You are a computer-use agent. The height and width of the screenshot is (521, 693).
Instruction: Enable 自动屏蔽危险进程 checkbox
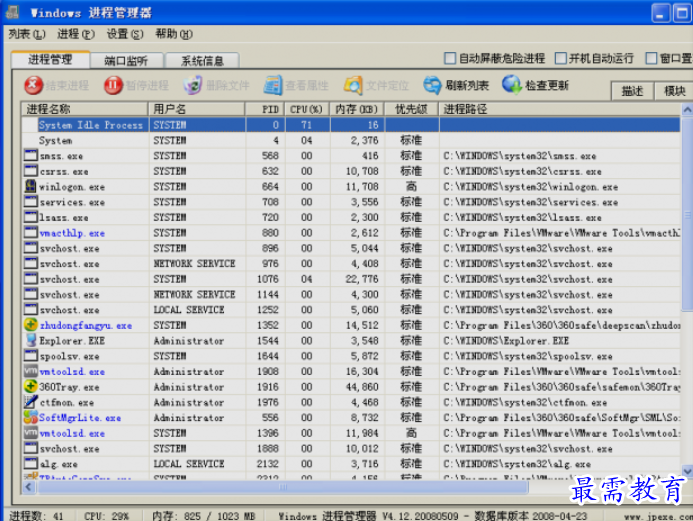point(449,58)
